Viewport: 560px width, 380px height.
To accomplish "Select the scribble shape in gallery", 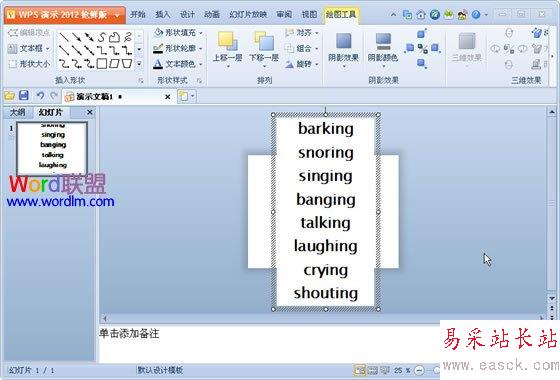I will (127, 36).
